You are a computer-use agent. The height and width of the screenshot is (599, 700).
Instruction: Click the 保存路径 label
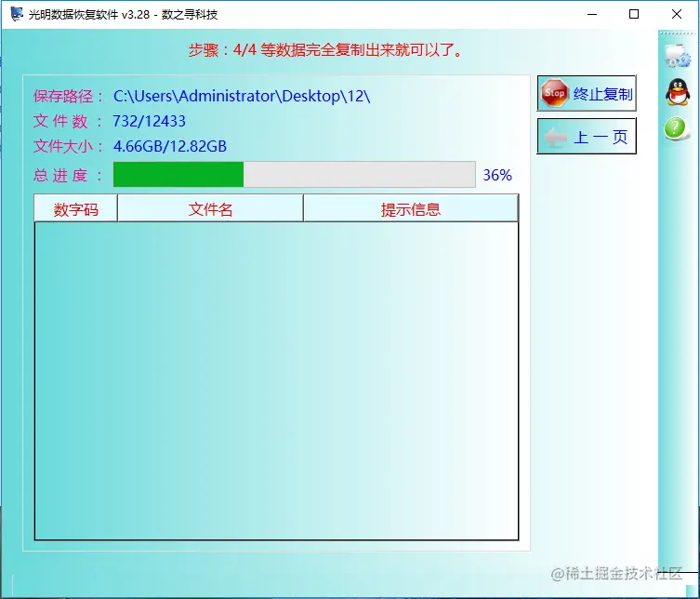pos(68,96)
